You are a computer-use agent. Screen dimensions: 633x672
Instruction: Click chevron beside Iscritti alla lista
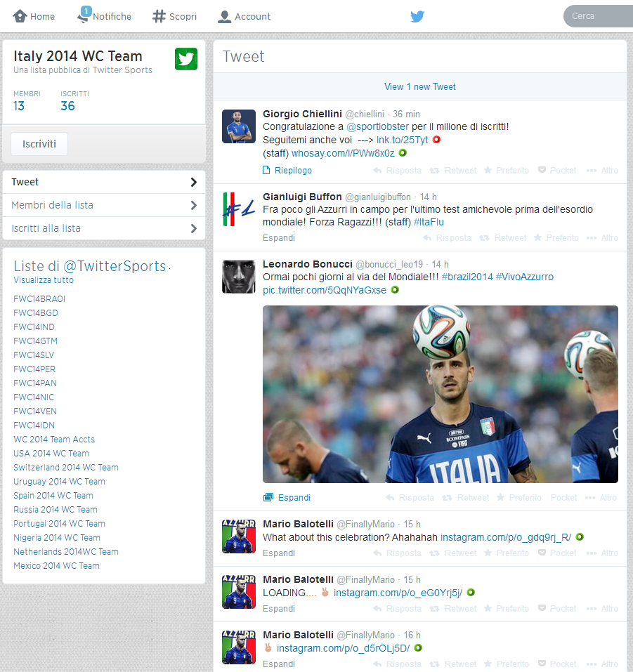(x=194, y=228)
